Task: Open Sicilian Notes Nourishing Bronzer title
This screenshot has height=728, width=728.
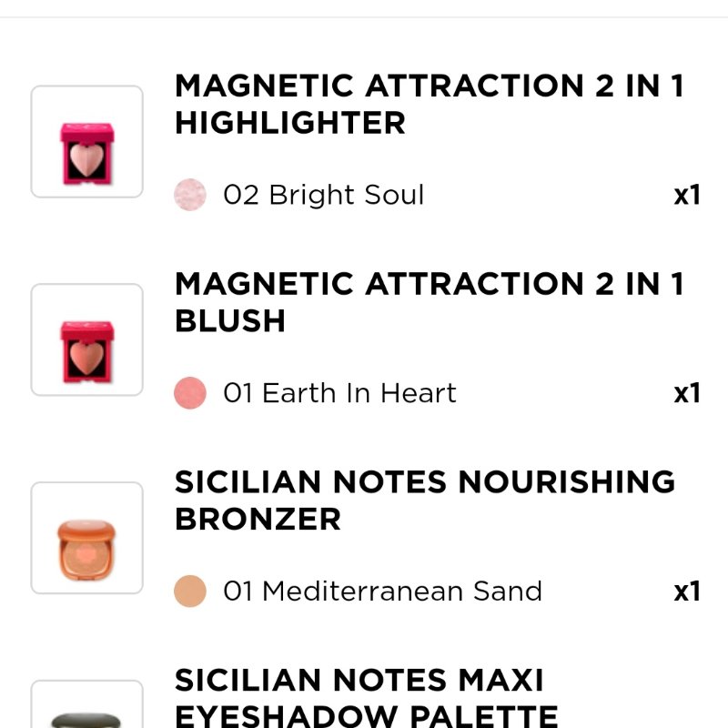Action: (x=425, y=500)
